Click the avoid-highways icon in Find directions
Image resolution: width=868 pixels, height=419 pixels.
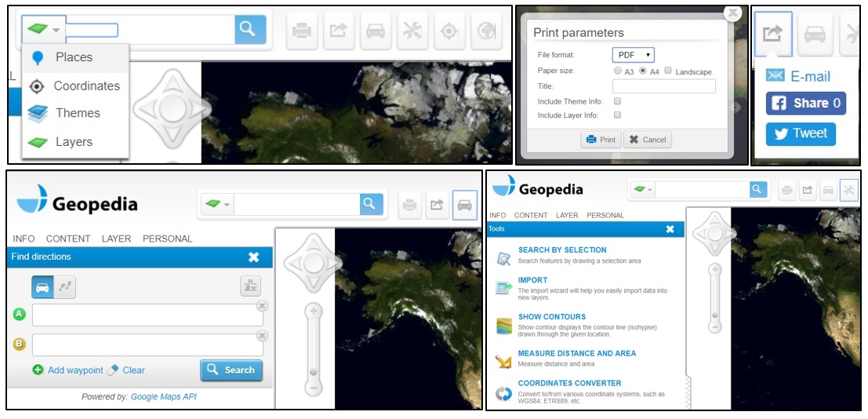[x=250, y=287]
